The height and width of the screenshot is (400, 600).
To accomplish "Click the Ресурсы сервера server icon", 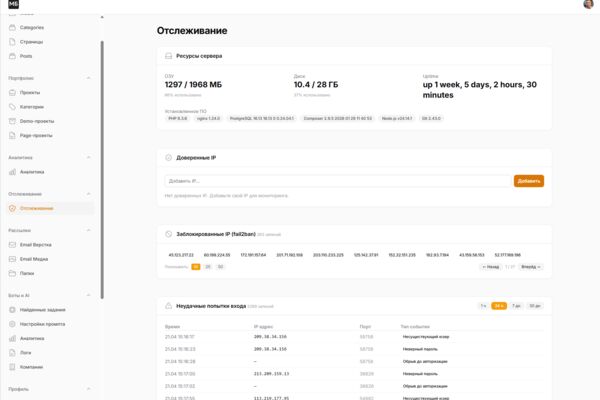I will pos(168,56).
